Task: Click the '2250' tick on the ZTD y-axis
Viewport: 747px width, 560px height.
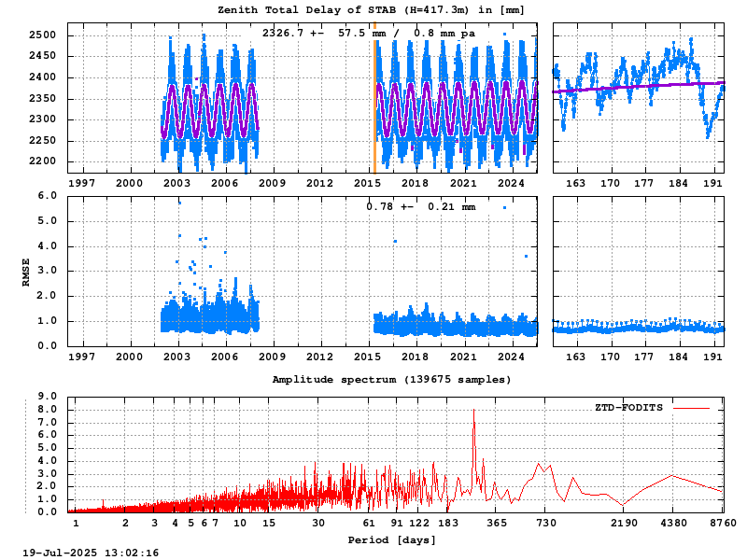Action: point(42,141)
